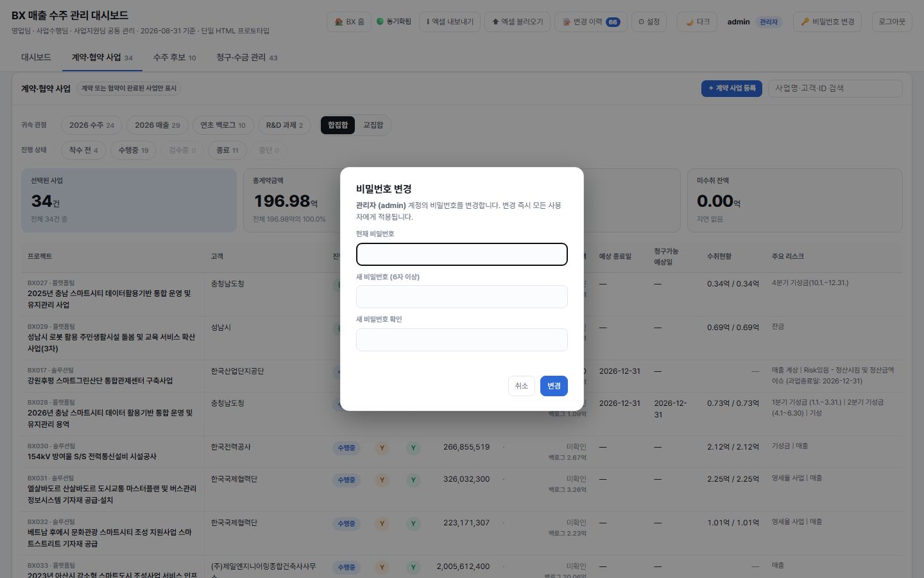
Task: Switch to 교집합 filter mode
Action: tap(373, 125)
